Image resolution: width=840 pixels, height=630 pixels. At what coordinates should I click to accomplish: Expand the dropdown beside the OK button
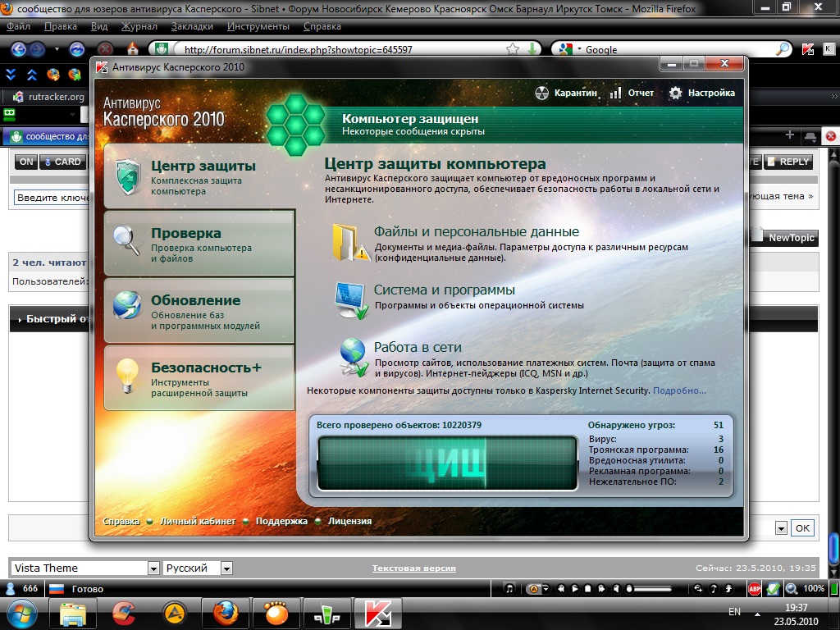coord(781,528)
